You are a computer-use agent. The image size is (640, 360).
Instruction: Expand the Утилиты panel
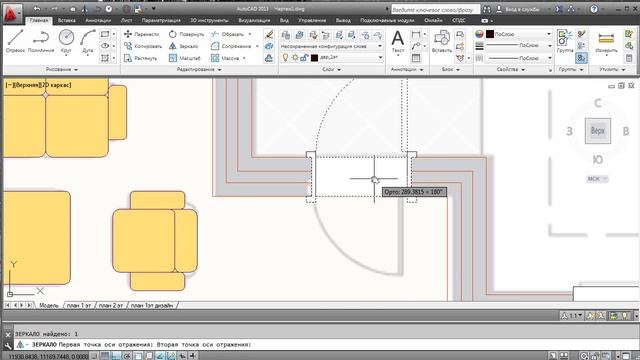point(612,70)
